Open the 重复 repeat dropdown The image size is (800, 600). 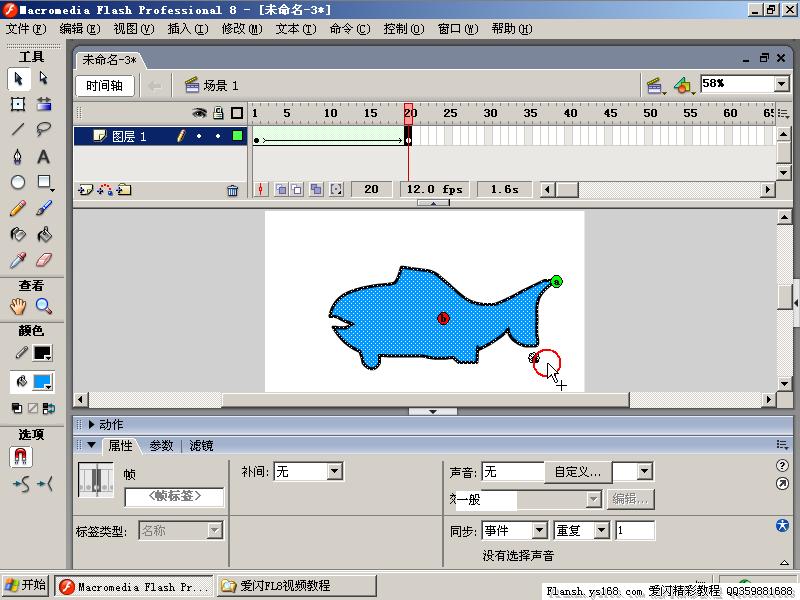602,531
